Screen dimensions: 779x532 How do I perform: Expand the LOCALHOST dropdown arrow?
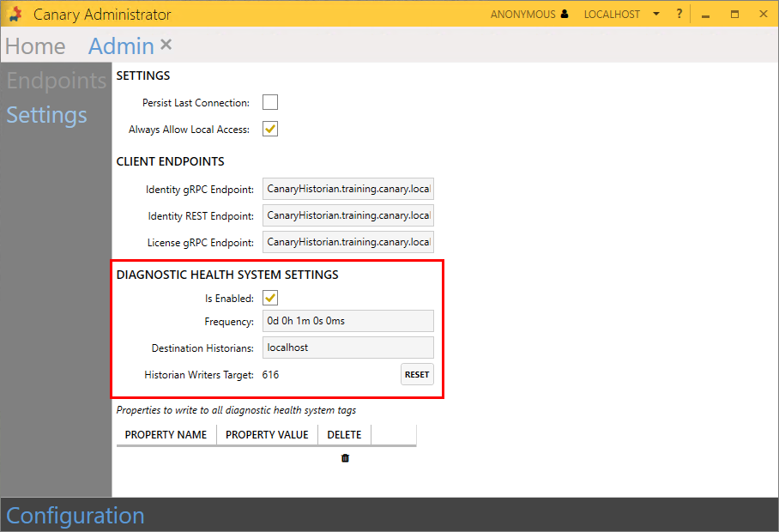click(656, 15)
